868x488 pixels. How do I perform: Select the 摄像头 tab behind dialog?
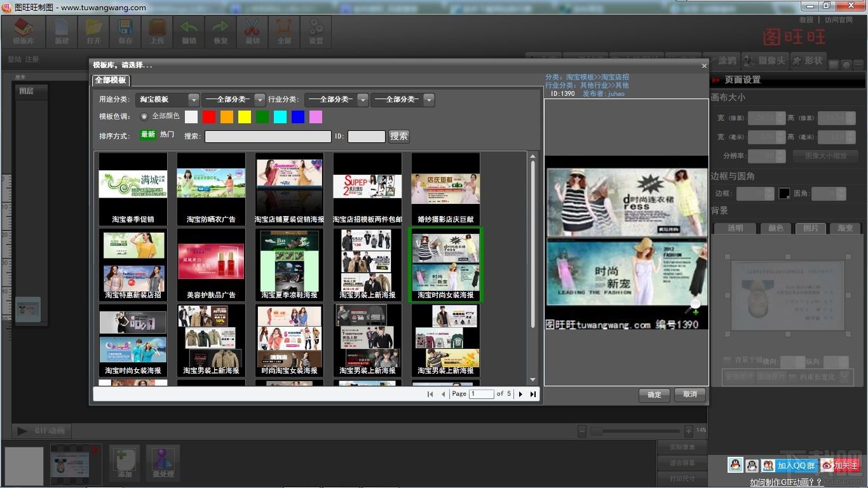pos(766,60)
